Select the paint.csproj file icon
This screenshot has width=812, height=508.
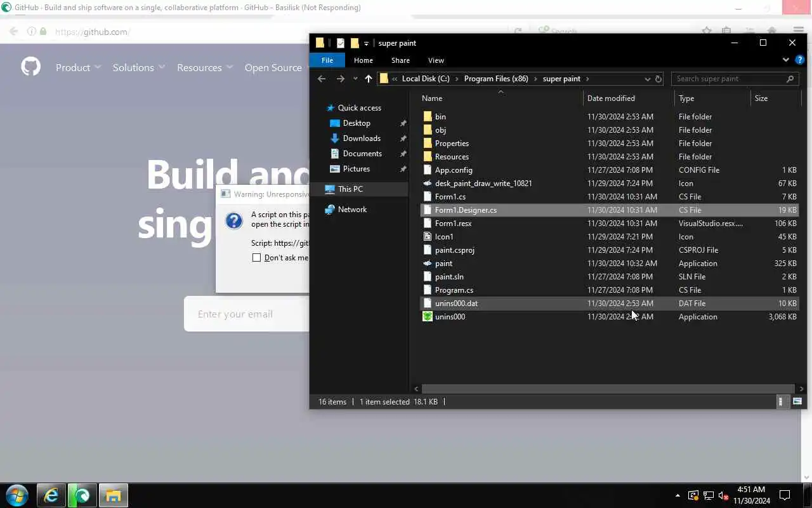tap(428, 250)
